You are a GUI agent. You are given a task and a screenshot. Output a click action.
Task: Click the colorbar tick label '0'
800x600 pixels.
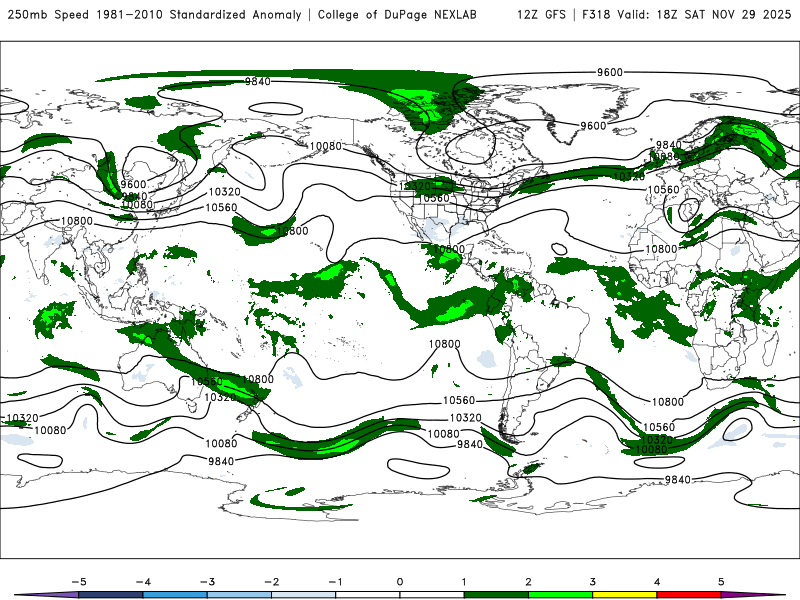click(x=399, y=582)
